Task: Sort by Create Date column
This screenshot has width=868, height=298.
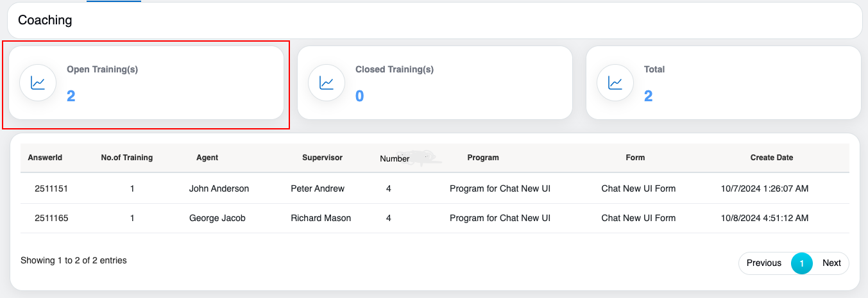Action: 772,158
